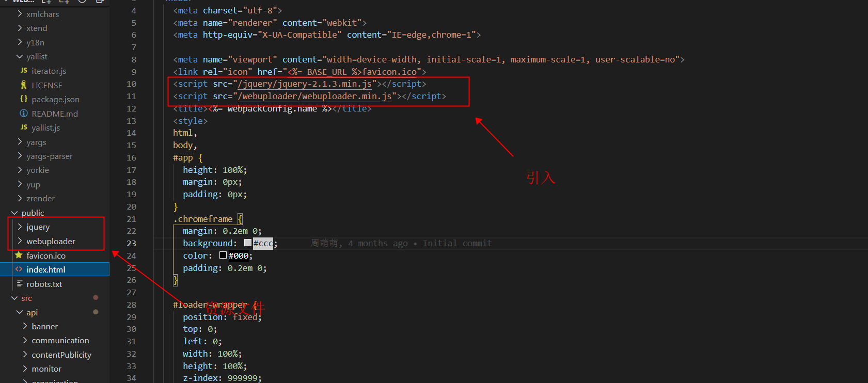The width and height of the screenshot is (868, 383).
Task: Collapse the yallist folder chevron
Action: (20, 56)
